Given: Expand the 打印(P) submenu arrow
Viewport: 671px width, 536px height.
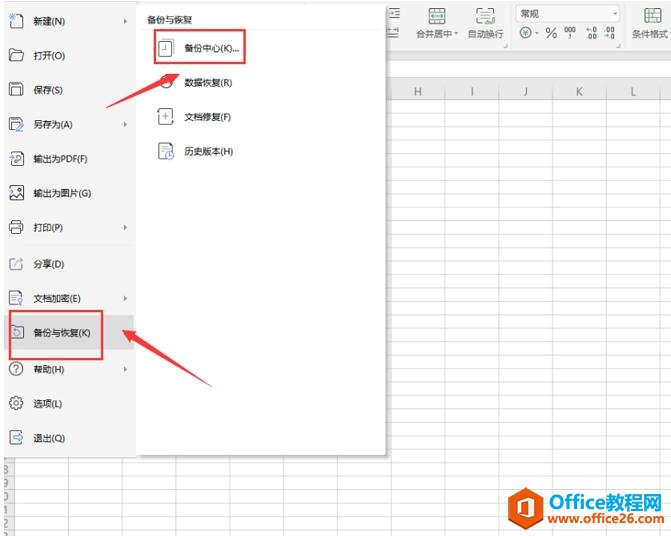Looking at the screenshot, I should (x=125, y=227).
